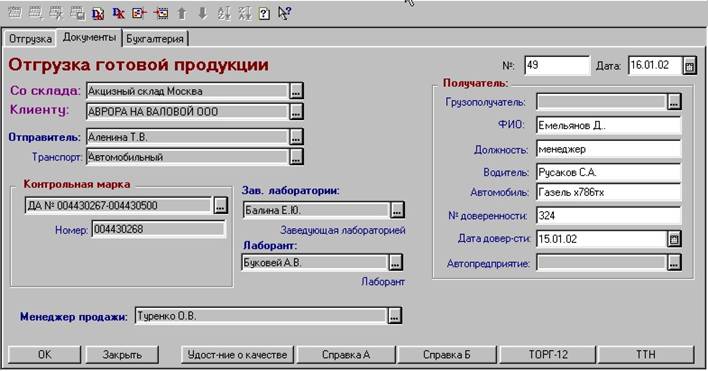Open selector for Зав. лаборатории field
Viewport: 708px width, 371px height.
click(397, 210)
